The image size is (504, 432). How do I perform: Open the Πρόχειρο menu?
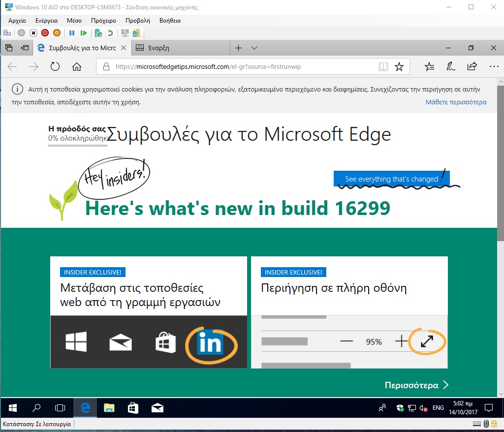click(x=103, y=21)
